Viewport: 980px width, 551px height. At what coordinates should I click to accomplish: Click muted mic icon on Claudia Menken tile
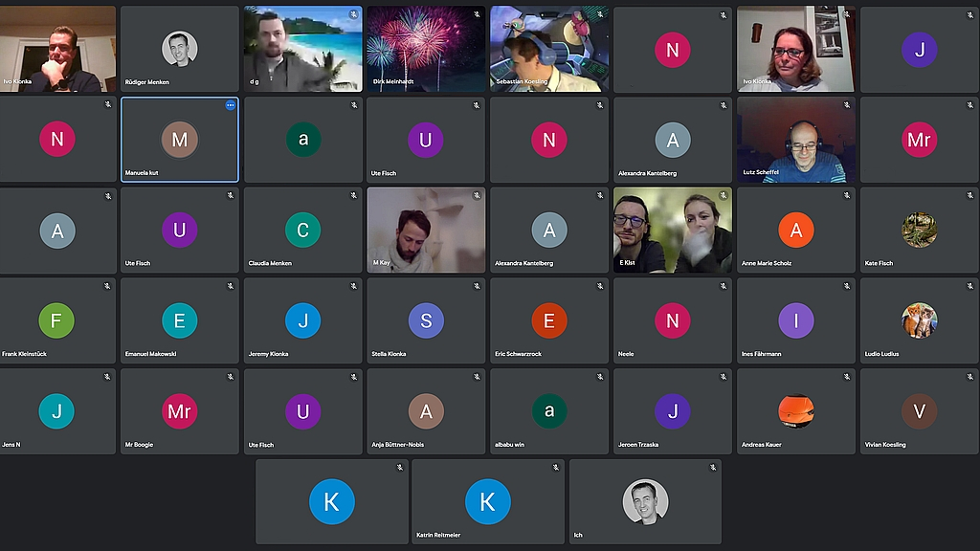pyautogui.click(x=353, y=195)
